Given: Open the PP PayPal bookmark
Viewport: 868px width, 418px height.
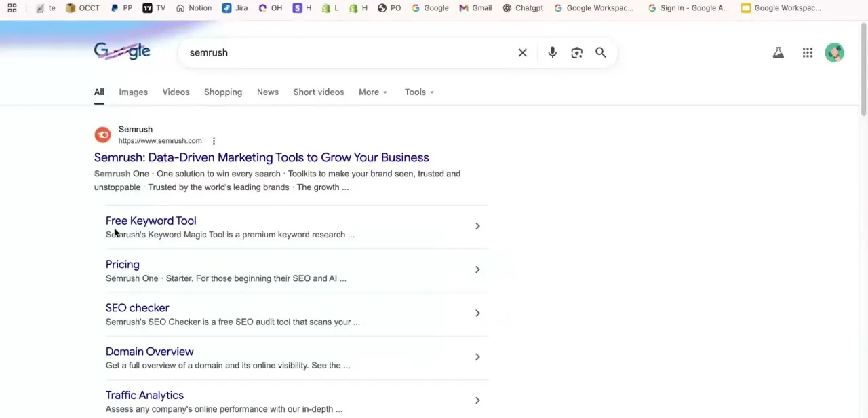Looking at the screenshot, I should pyautogui.click(x=121, y=8).
